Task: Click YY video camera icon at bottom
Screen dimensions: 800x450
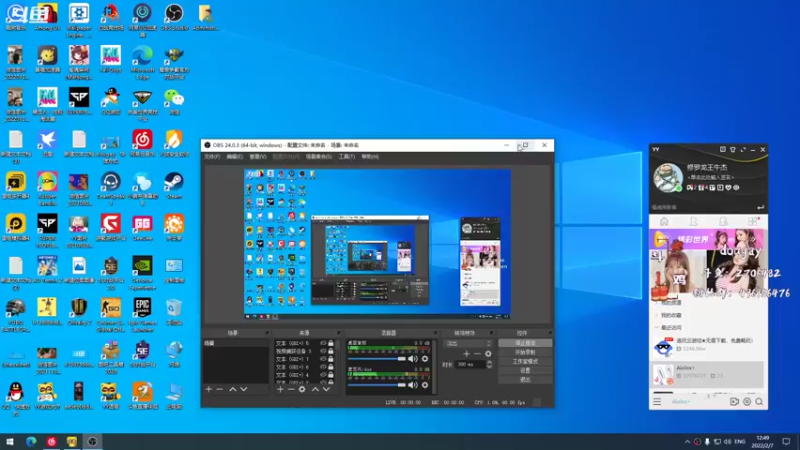Action: coord(734,402)
